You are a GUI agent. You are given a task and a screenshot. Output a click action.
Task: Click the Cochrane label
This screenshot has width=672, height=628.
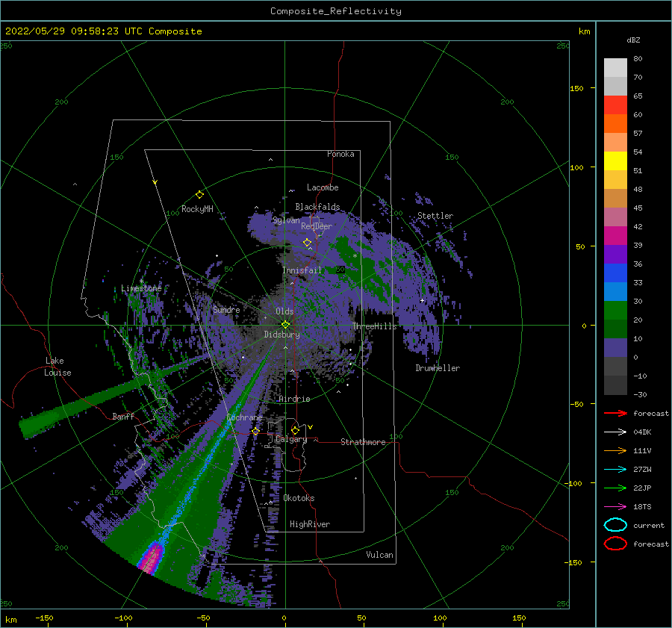[x=244, y=417]
